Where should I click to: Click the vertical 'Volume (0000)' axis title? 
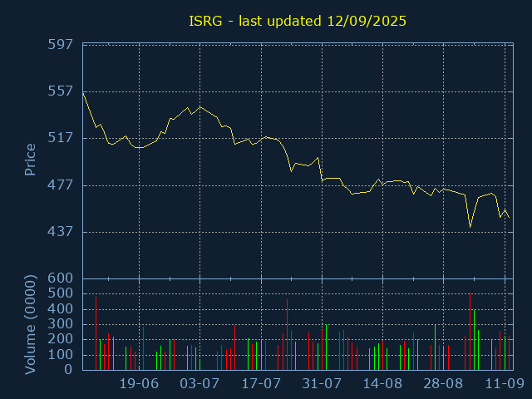coord(30,325)
